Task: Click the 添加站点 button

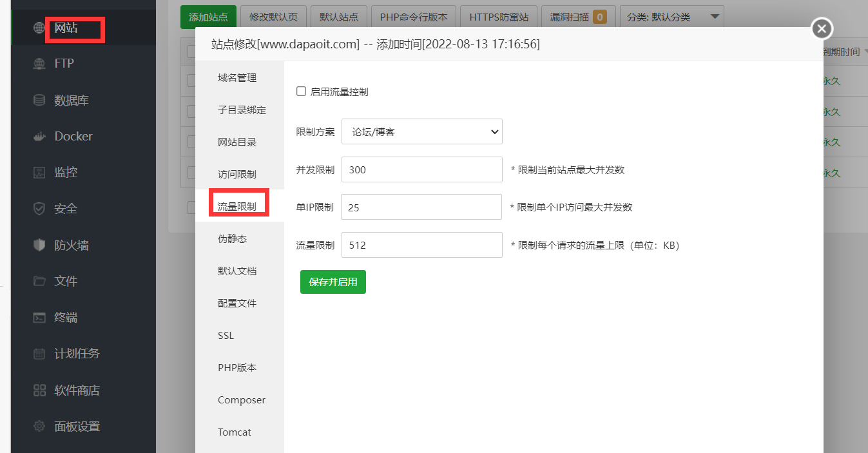Action: click(x=208, y=17)
